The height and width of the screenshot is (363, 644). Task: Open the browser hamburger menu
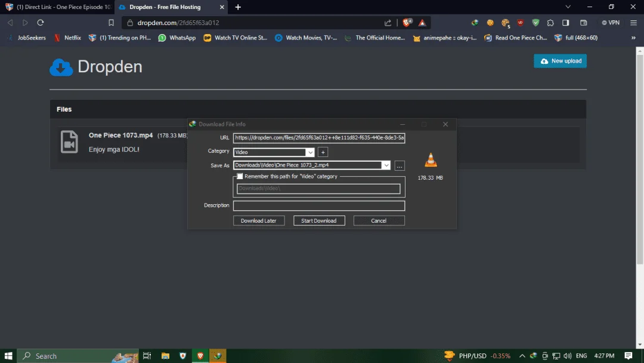pos(633,23)
